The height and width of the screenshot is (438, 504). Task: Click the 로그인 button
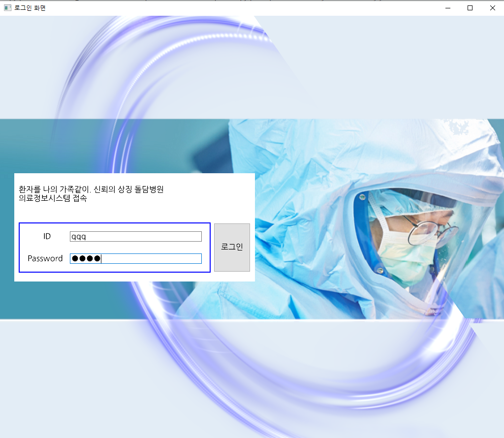coord(232,248)
